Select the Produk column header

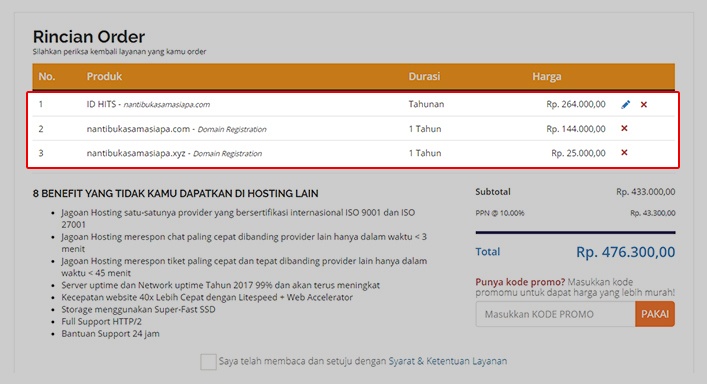[x=104, y=76]
